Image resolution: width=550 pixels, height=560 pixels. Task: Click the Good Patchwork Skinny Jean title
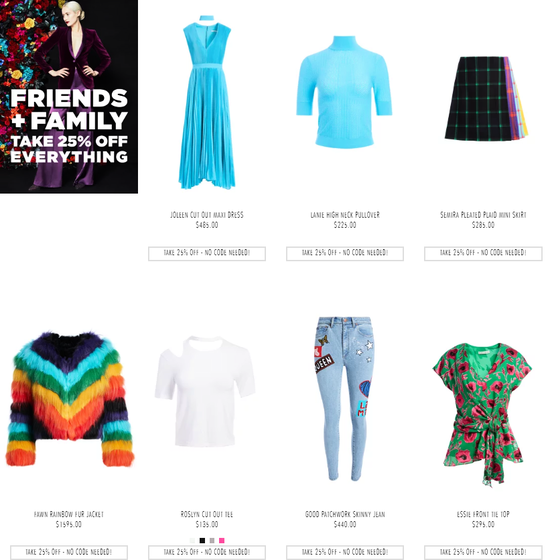pyautogui.click(x=345, y=514)
